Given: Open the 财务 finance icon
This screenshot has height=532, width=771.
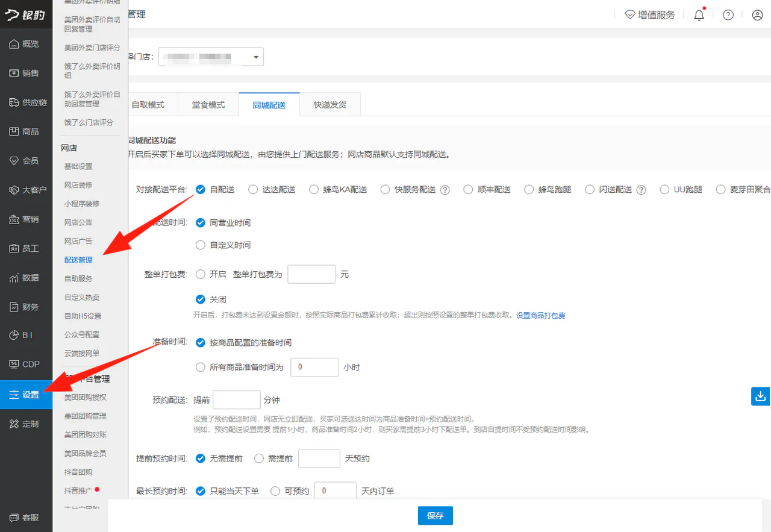Looking at the screenshot, I should [14, 307].
